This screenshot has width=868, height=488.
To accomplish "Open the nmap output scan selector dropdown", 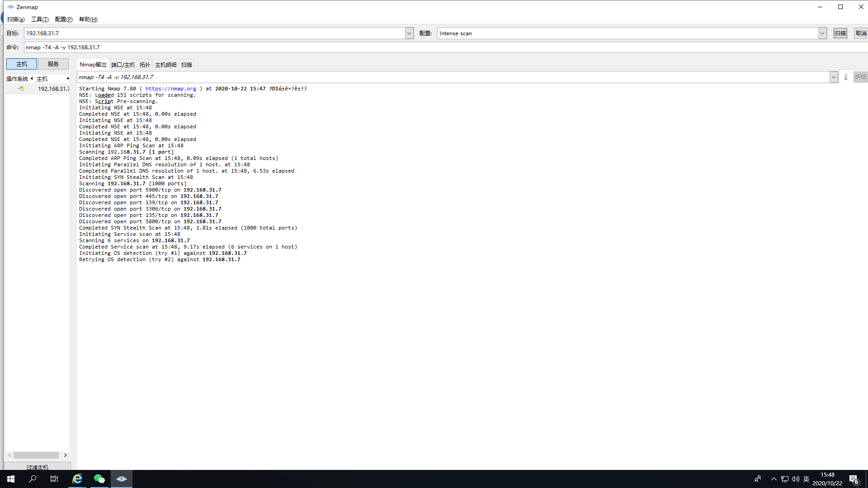I will pos(833,77).
